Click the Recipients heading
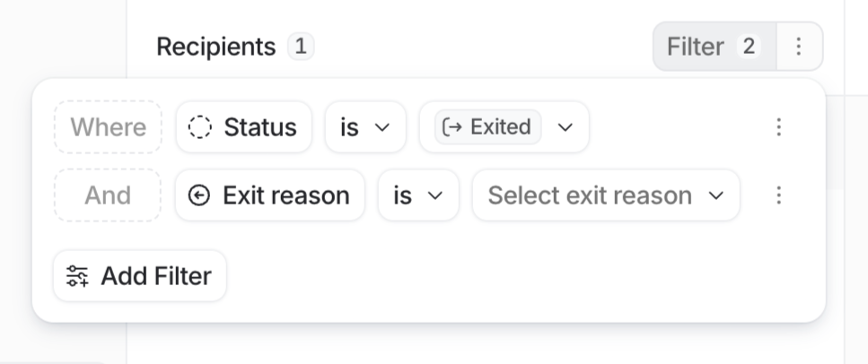Image resolution: width=868 pixels, height=364 pixels. tap(215, 47)
